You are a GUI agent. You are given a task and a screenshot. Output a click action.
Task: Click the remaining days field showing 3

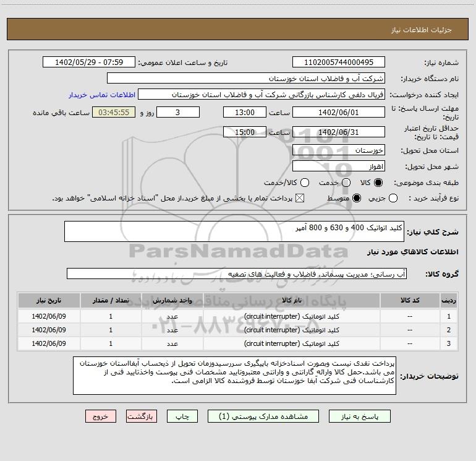pyautogui.click(x=178, y=113)
